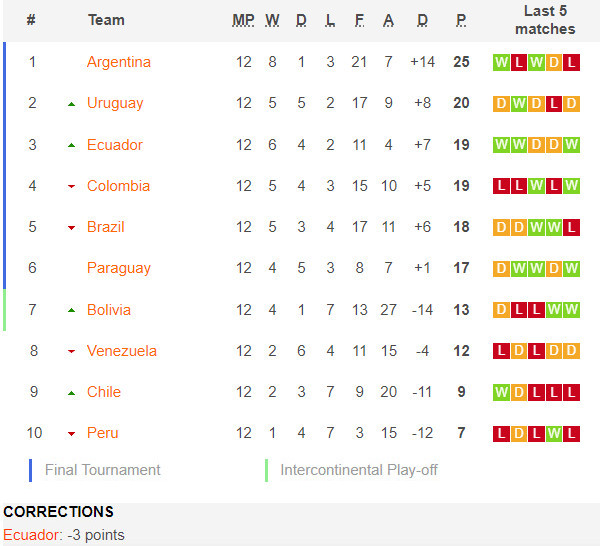Click Argentina's first green W result badge

(x=501, y=62)
